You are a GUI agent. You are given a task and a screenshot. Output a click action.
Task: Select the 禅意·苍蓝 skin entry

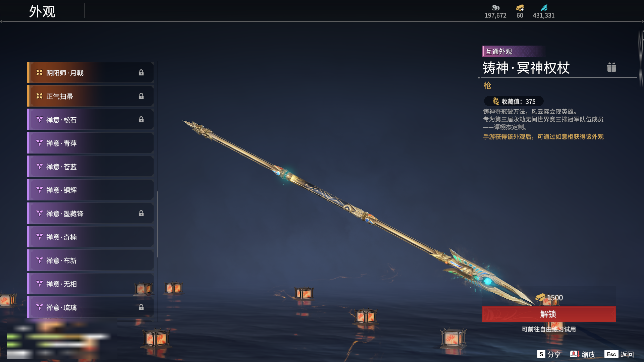pyautogui.click(x=91, y=167)
